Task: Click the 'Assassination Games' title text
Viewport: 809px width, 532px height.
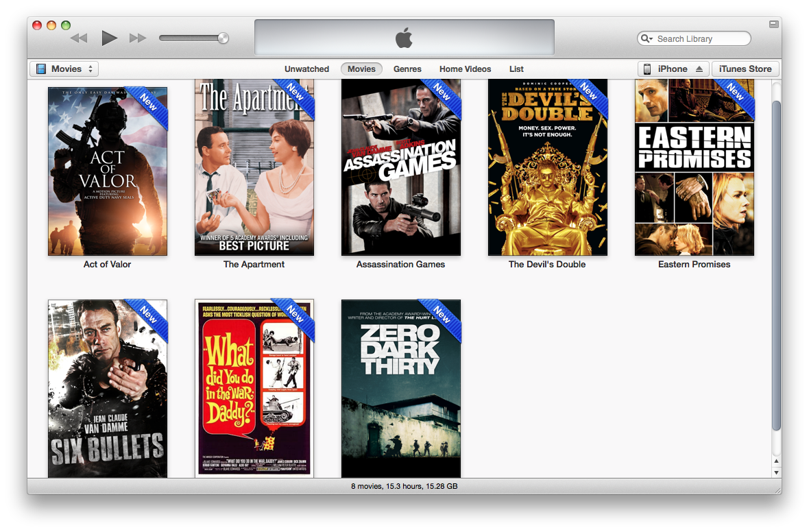Action: 401,264
